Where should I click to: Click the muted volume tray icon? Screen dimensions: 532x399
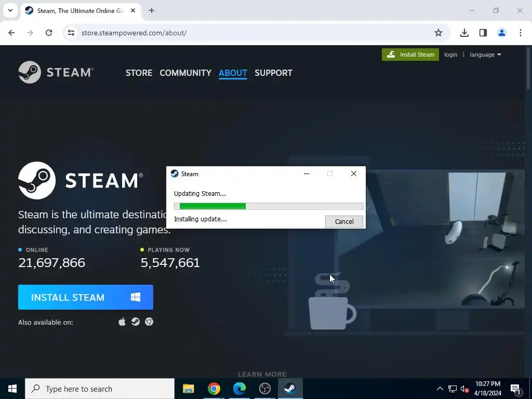point(465,389)
